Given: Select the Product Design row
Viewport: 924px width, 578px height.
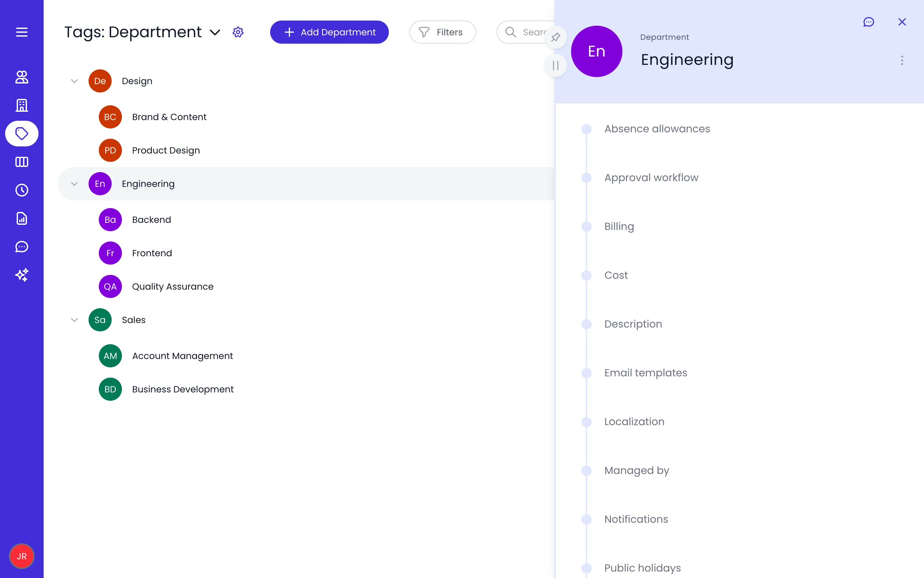Looking at the screenshot, I should point(306,150).
